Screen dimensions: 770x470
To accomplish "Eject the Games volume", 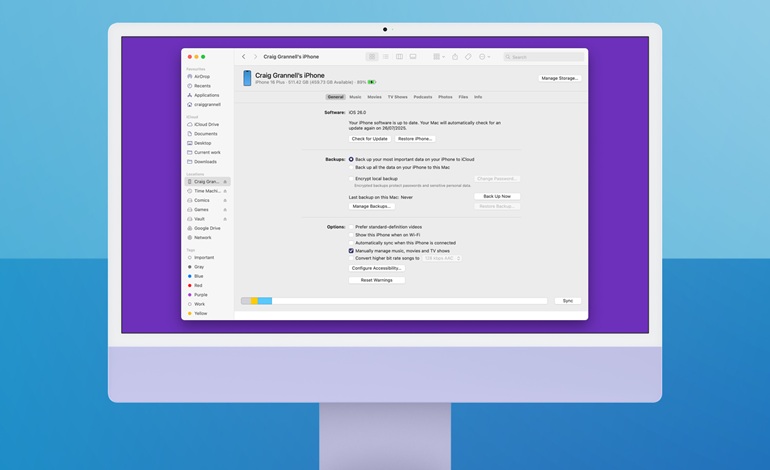I will pyautogui.click(x=225, y=210).
